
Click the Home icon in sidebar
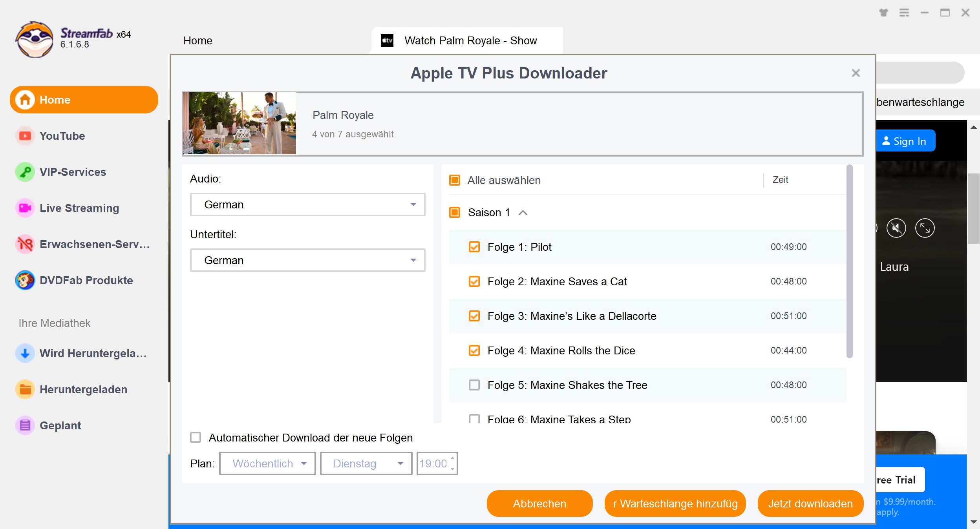pyautogui.click(x=25, y=100)
